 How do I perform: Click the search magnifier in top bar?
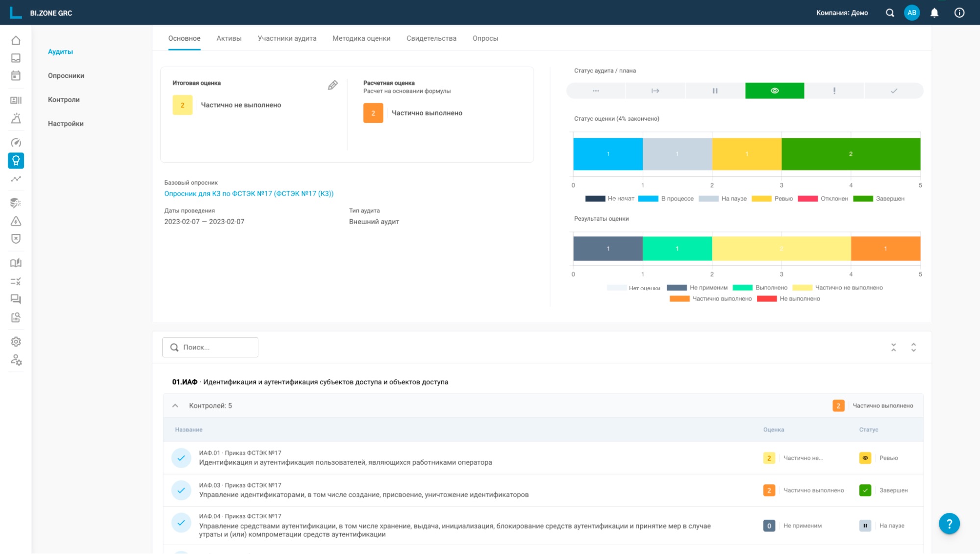click(890, 13)
